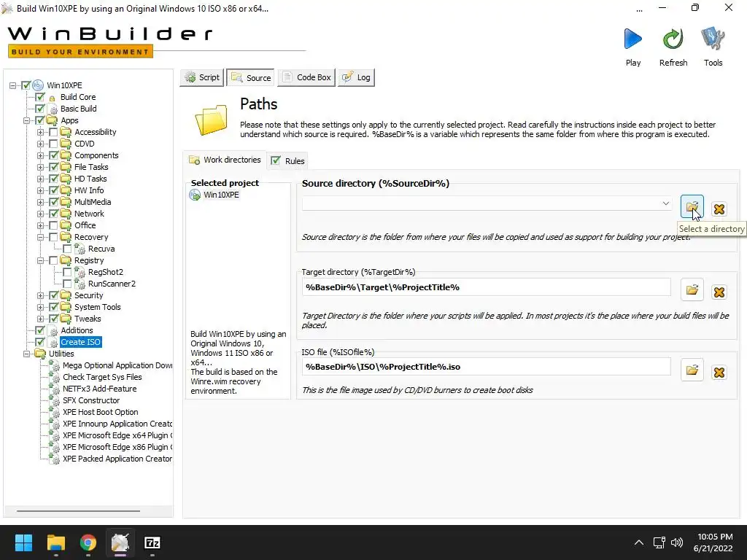Collapse the Recovery node
Viewport: 747px width, 560px height.
pos(41,237)
